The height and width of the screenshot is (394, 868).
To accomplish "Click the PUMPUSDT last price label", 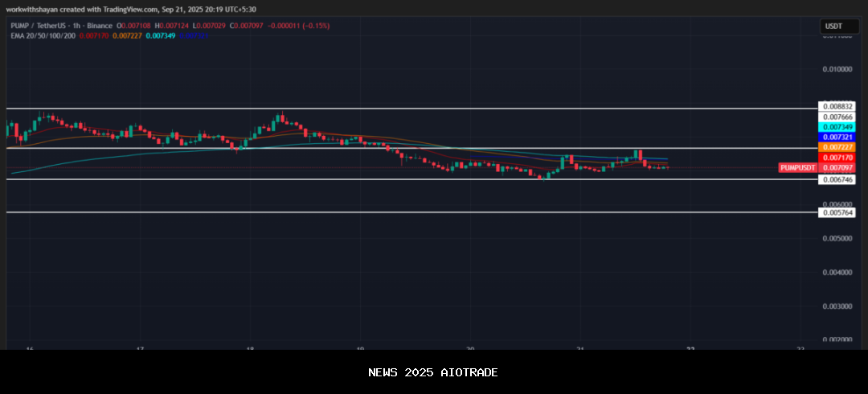I will click(x=797, y=167).
